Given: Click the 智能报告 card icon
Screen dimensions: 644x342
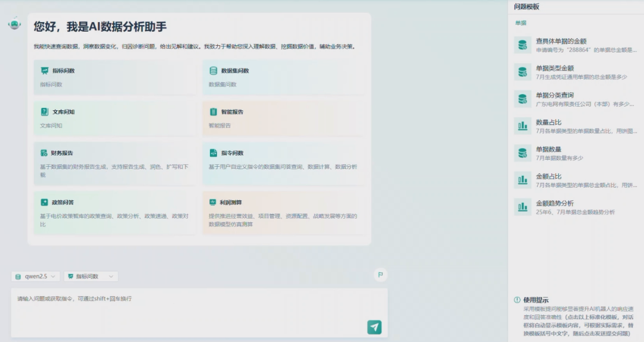Looking at the screenshot, I should tap(213, 111).
